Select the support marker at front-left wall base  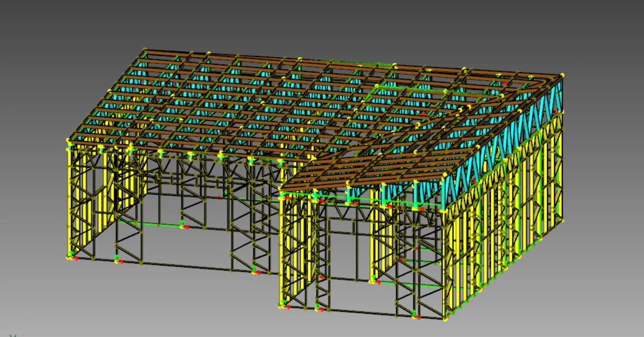point(71,257)
